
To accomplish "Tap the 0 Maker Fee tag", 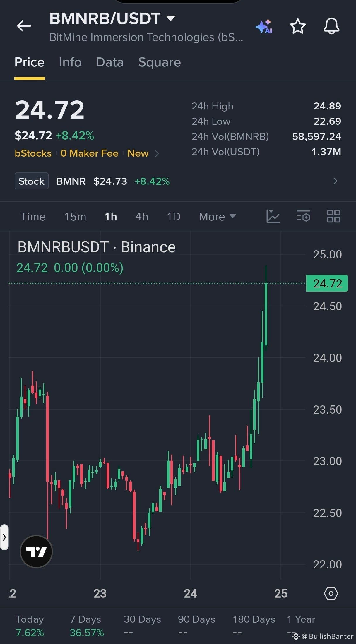I will pyautogui.click(x=89, y=153).
